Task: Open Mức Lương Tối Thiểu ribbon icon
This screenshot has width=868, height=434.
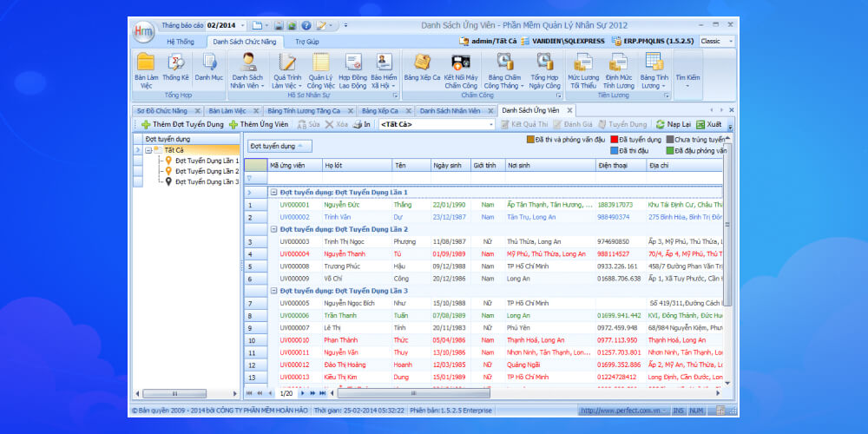Action: tap(583, 71)
